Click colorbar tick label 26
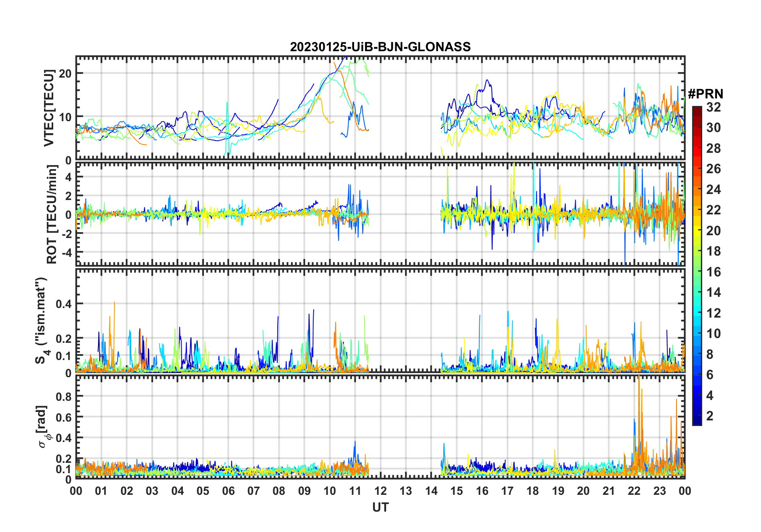 pos(713,169)
